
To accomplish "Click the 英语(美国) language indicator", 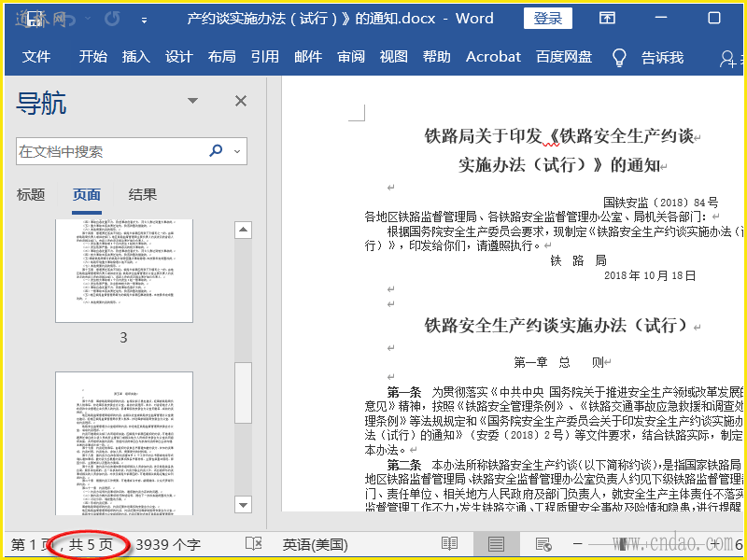I will 315,545.
